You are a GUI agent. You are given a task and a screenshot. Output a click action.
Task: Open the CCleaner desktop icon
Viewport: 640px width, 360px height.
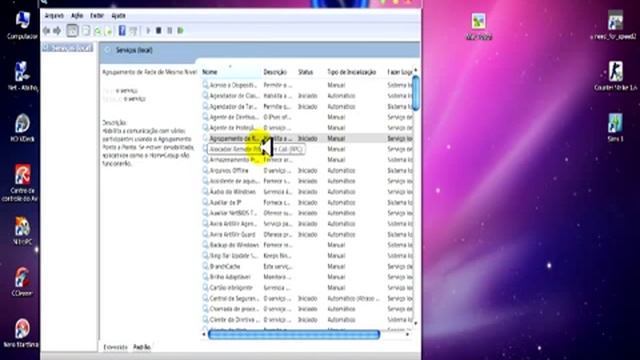(x=22, y=282)
